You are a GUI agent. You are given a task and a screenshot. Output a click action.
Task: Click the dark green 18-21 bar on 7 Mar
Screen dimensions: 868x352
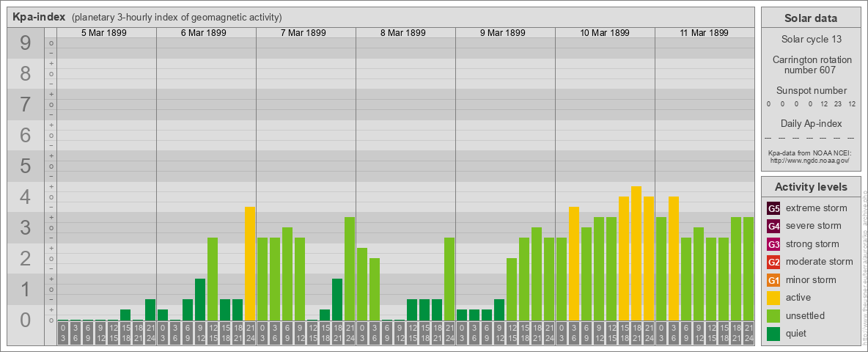pos(337,299)
